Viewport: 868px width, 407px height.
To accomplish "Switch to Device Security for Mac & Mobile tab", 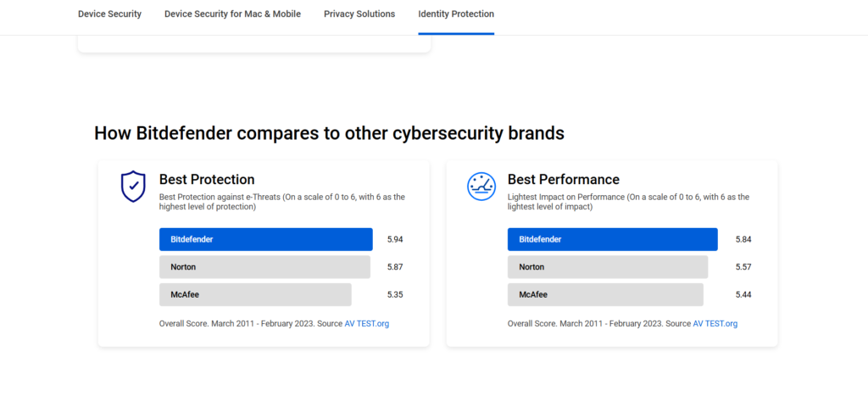I will [232, 14].
